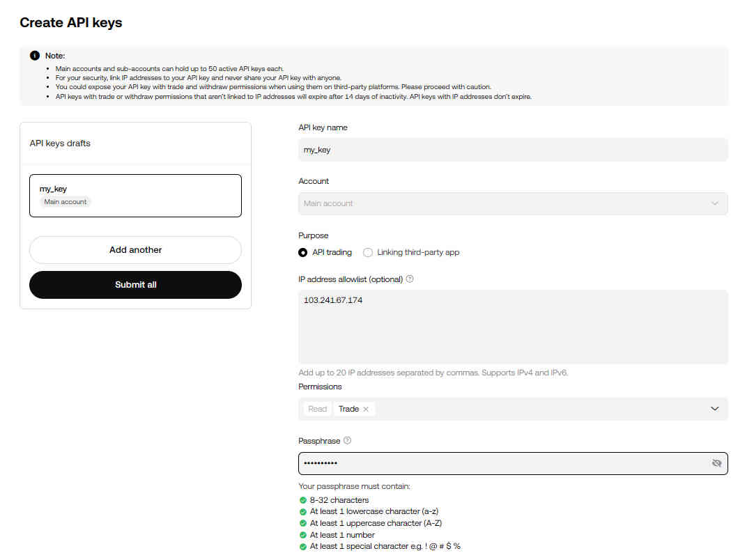Click the Purpose label
Image resolution: width=731 pixels, height=560 pixels.
(314, 235)
